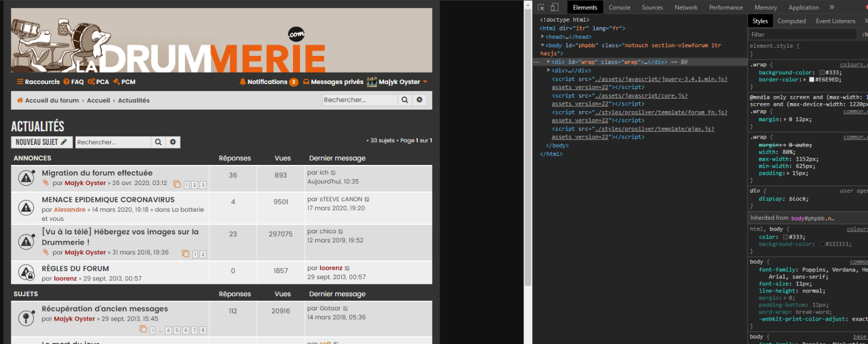This screenshot has width=868, height=344.
Task: Switch to the Memory tab in DevTools
Action: (765, 8)
